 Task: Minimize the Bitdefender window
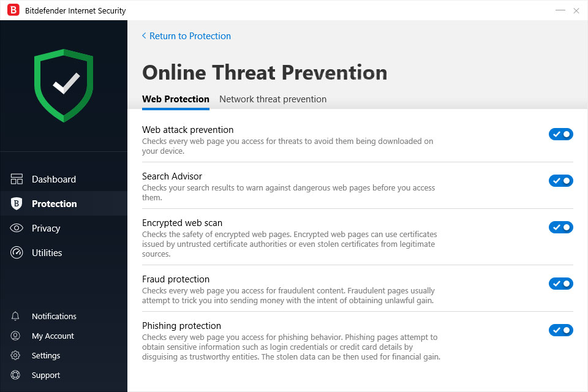pyautogui.click(x=560, y=10)
